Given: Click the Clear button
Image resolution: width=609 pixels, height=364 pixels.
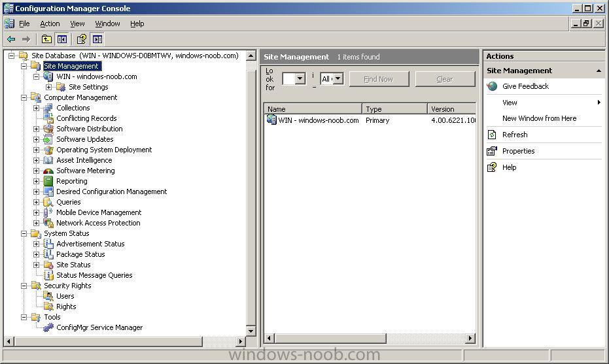Looking at the screenshot, I should (x=445, y=79).
